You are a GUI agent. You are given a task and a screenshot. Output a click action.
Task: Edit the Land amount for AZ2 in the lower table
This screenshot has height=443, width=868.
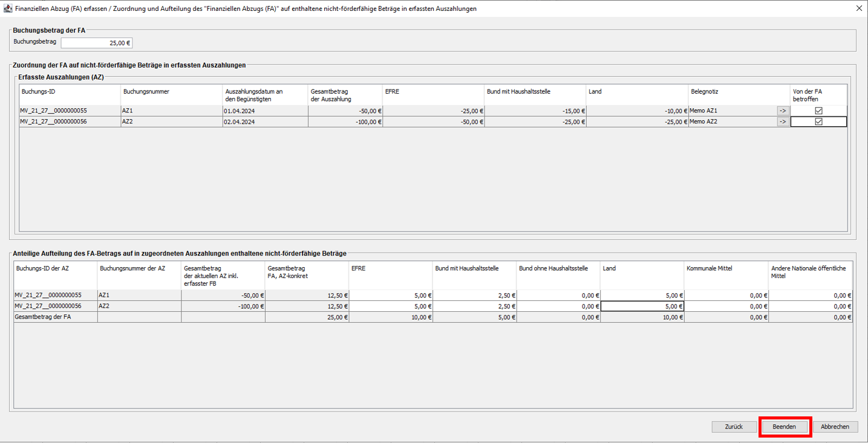click(x=642, y=306)
